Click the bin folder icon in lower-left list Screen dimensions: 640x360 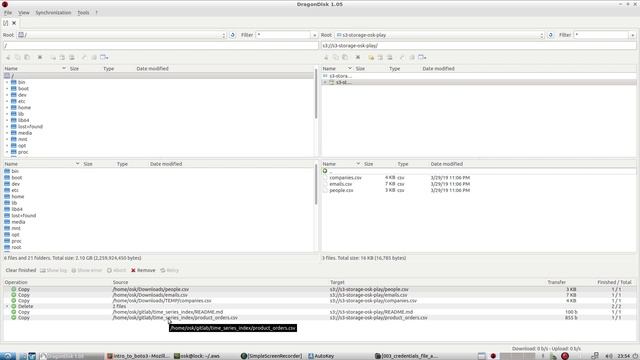click(x=7, y=171)
